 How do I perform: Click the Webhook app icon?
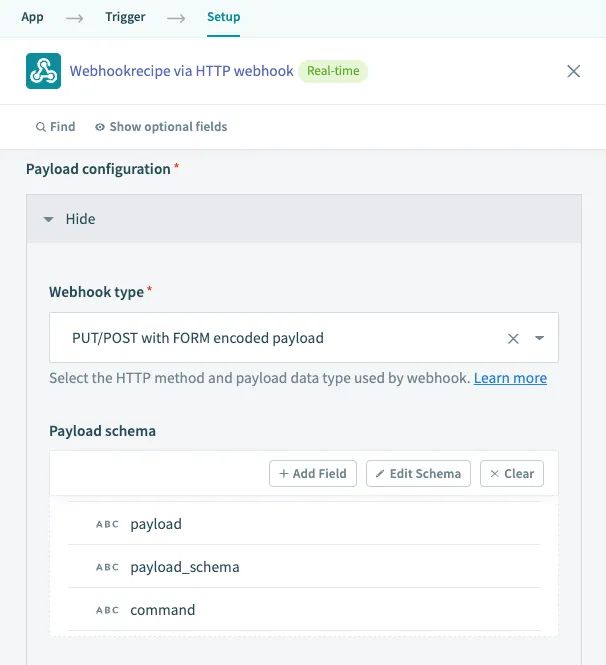pos(43,71)
